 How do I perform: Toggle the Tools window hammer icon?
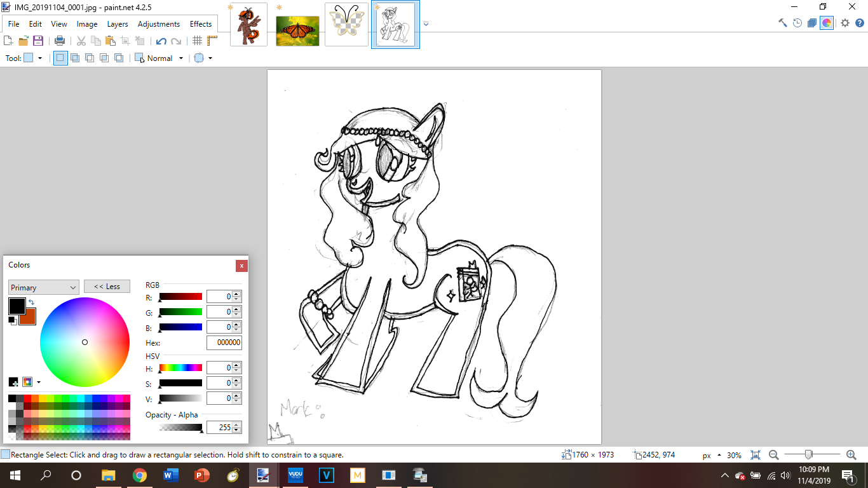point(783,23)
